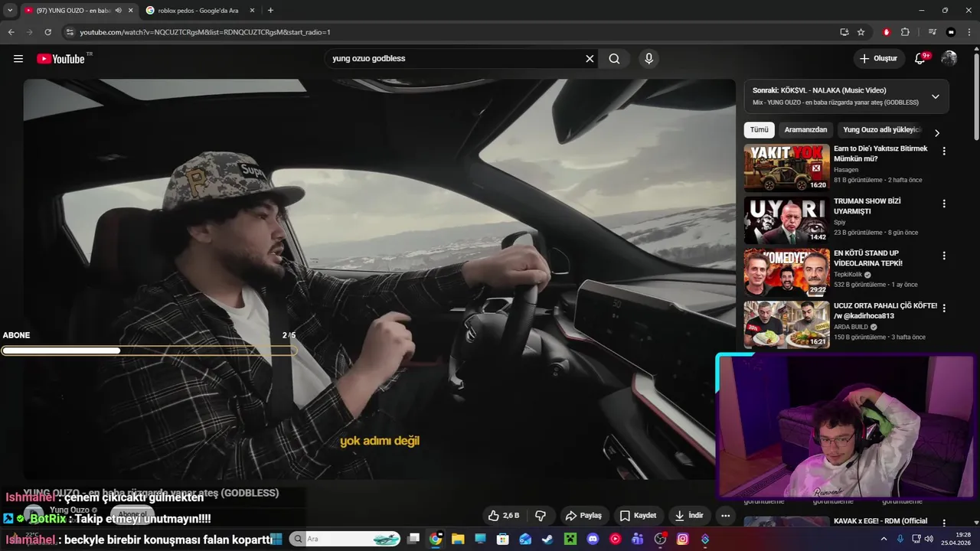Click the magnifier search button
This screenshot has width=980, height=551.
tap(614, 59)
